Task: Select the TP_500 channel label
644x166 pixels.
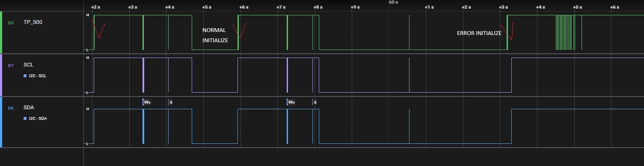Action: (x=33, y=22)
